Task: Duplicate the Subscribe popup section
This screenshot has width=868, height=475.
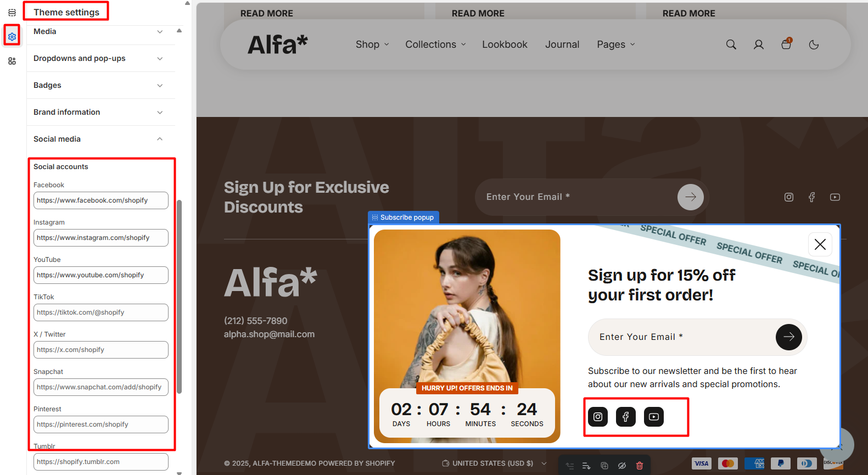Action: 604,466
